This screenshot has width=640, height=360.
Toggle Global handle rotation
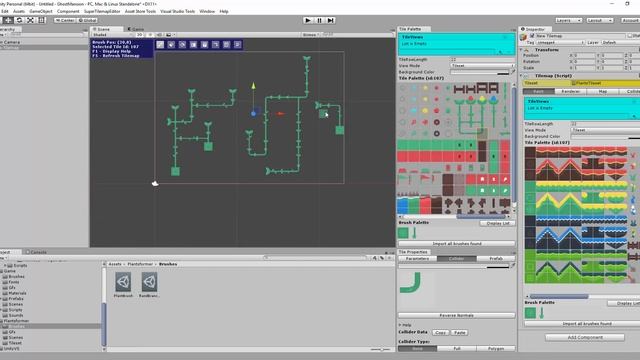pyautogui.click(x=87, y=20)
